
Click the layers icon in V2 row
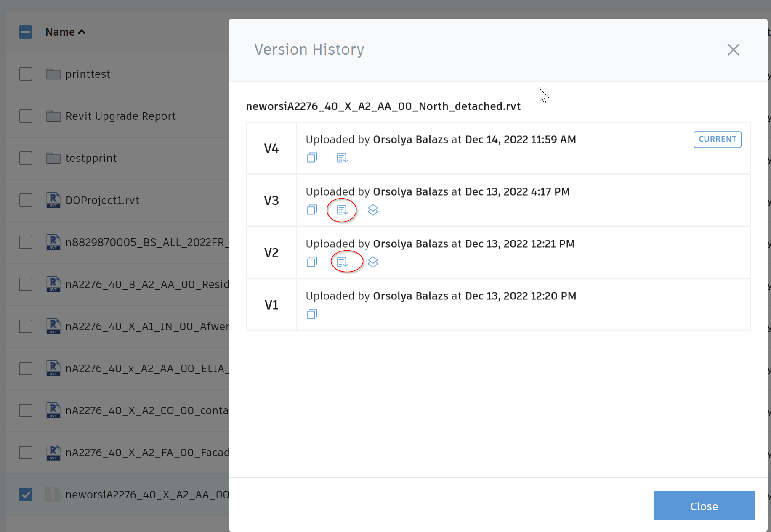(x=373, y=262)
